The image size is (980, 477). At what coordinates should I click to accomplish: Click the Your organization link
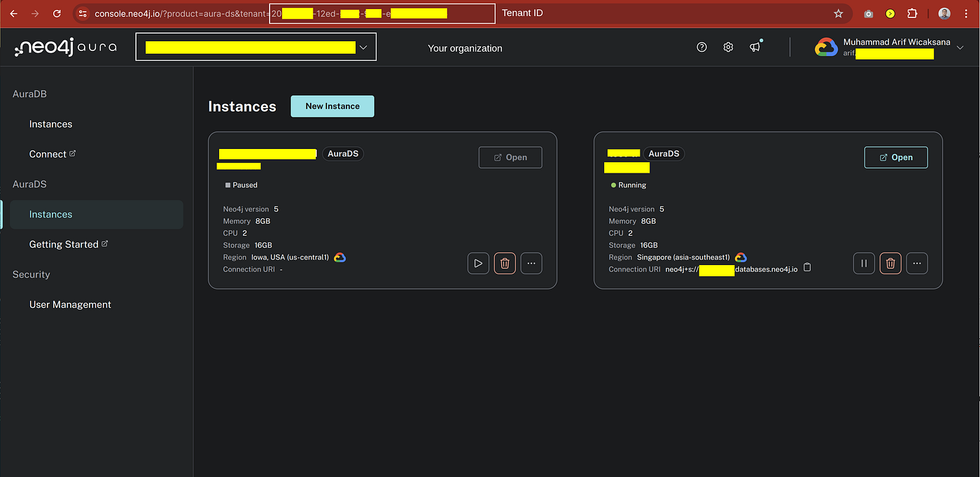click(465, 48)
